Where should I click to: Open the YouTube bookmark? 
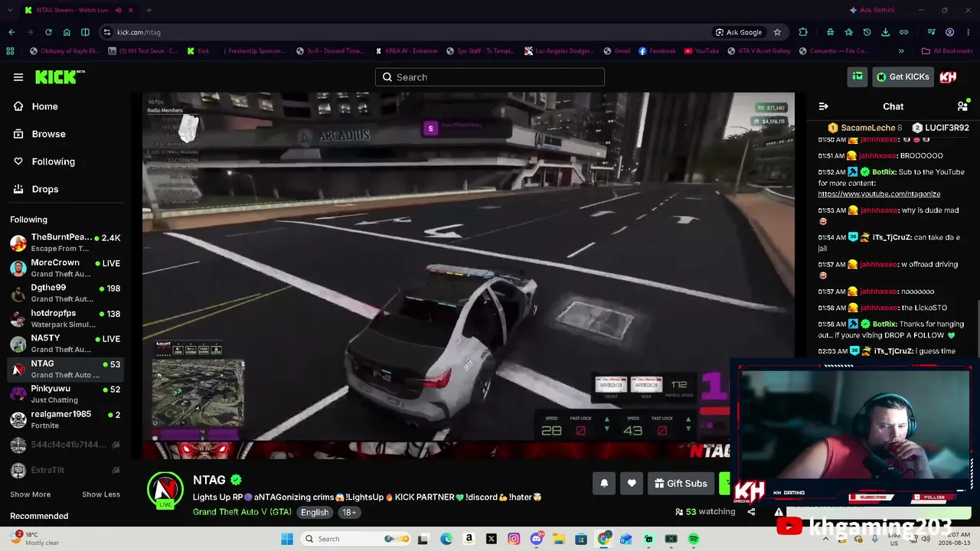point(701,51)
